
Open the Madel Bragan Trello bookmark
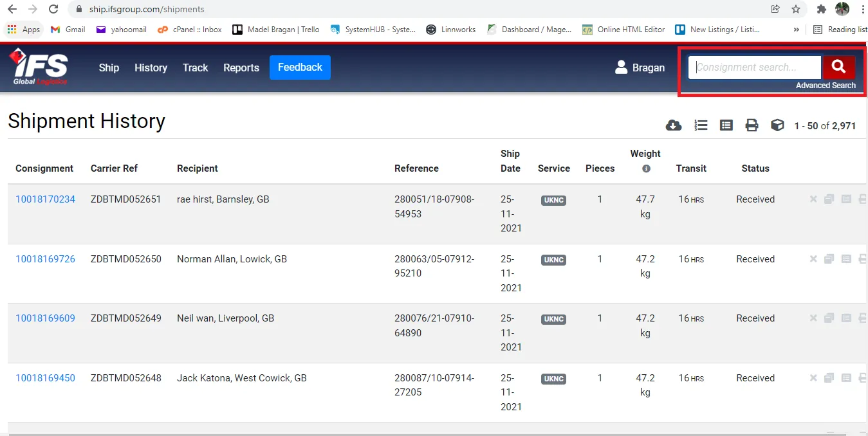point(276,30)
